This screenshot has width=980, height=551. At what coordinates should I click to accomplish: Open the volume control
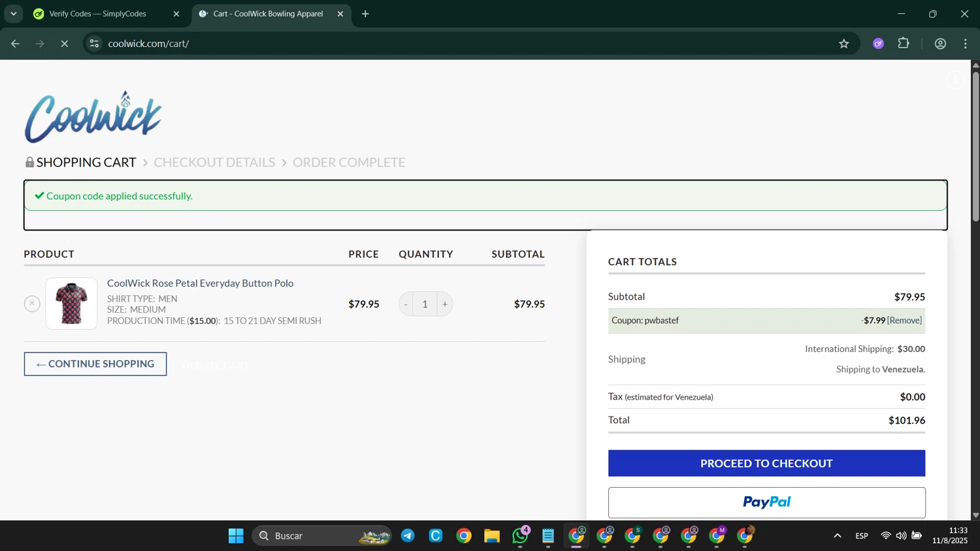point(902,536)
